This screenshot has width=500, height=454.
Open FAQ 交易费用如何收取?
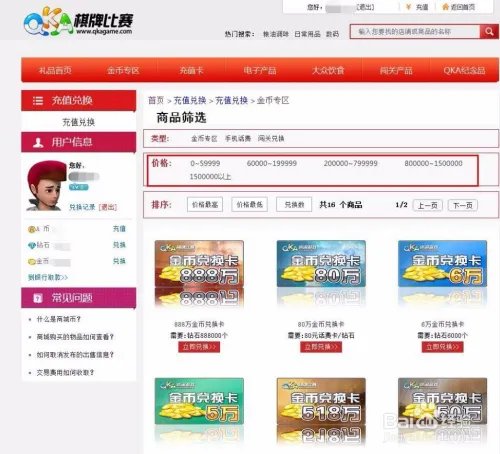[x=65, y=372]
